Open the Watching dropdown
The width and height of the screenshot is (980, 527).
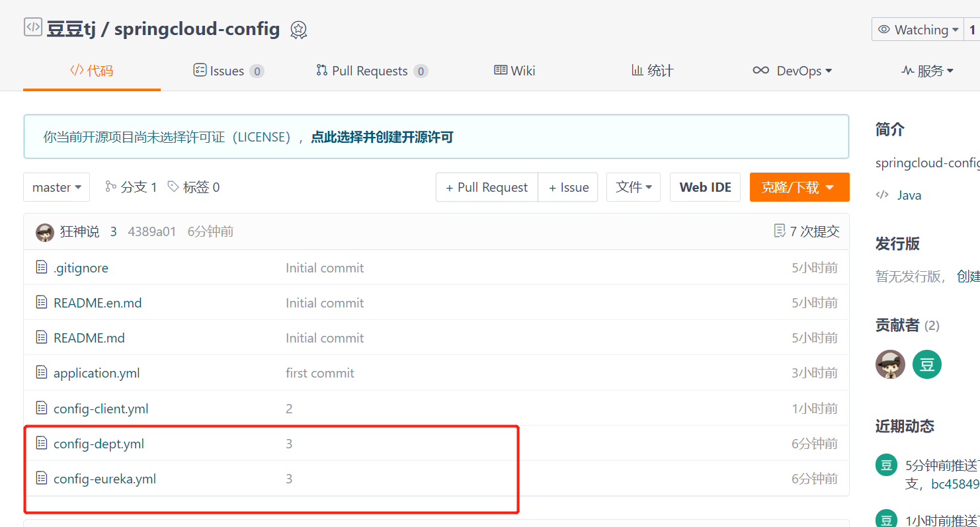[918, 30]
